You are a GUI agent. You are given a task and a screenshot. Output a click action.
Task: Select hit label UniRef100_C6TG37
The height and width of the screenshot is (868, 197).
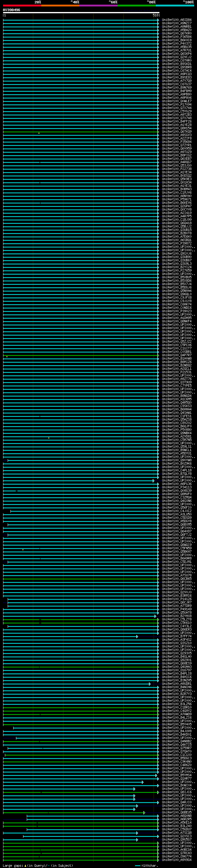pyautogui.click(x=177, y=84)
